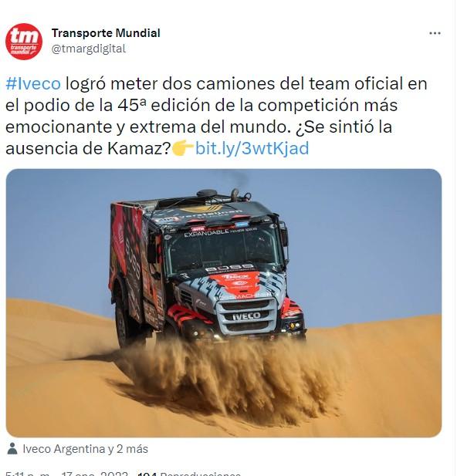Click the Transporte Mundial profile avatar

coord(24,42)
